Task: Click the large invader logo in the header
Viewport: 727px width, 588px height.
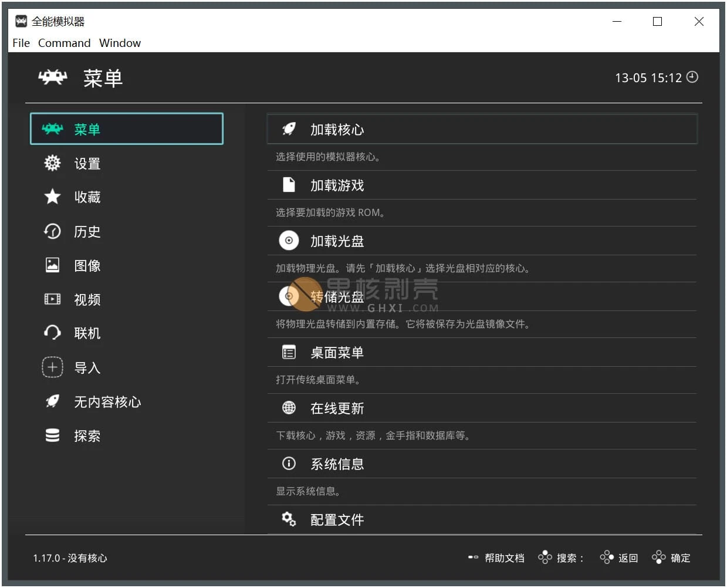Action: pos(53,77)
